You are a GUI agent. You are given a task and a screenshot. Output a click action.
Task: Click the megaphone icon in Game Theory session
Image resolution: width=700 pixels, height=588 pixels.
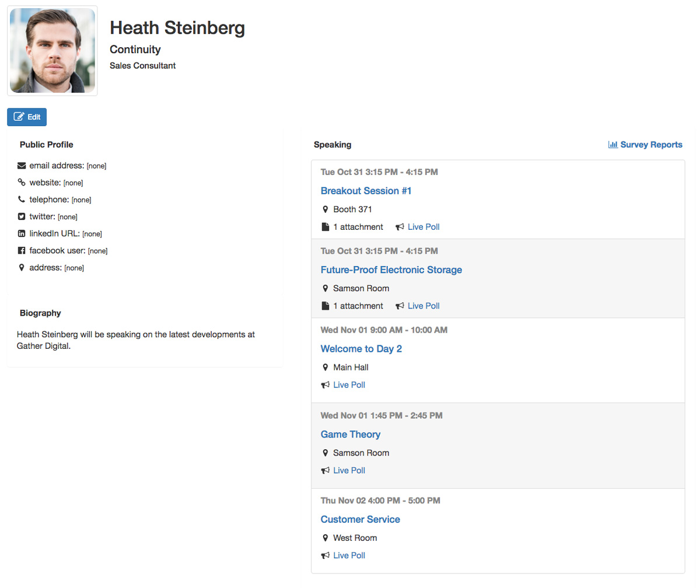click(325, 470)
